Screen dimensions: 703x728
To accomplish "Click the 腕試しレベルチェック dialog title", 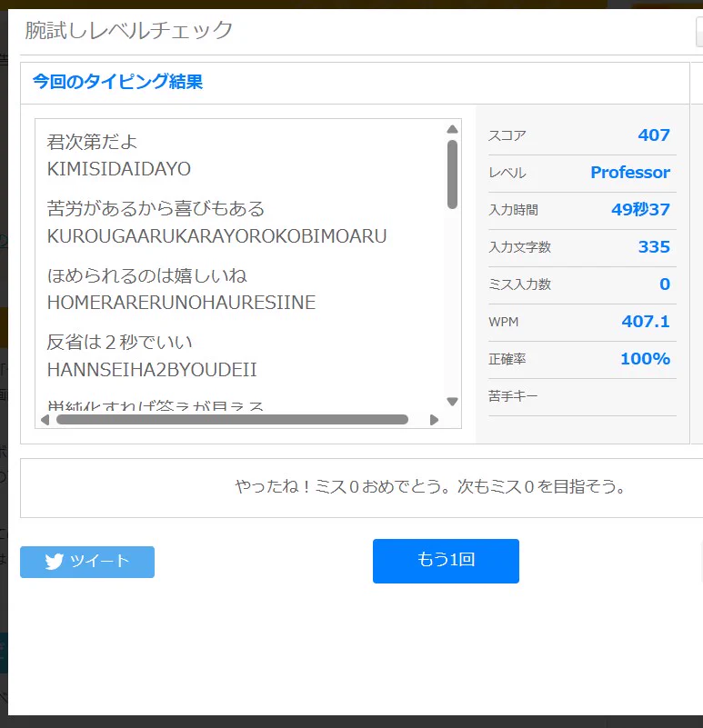I will (x=129, y=30).
